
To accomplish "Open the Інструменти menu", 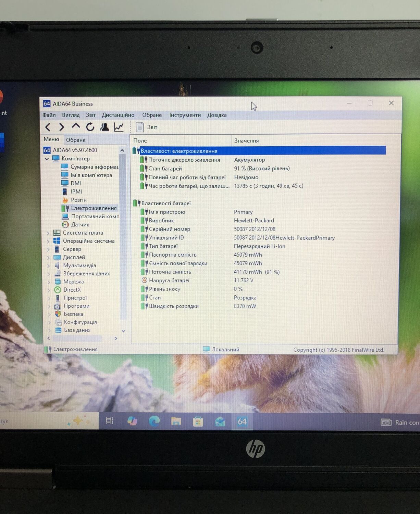I will tap(185, 115).
